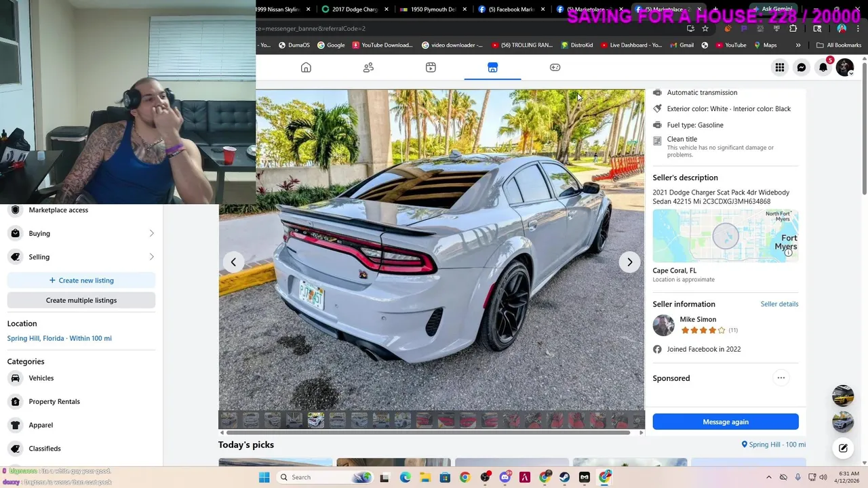The image size is (868, 488).
Task: Open the account profile avatar menu
Action: (x=845, y=67)
